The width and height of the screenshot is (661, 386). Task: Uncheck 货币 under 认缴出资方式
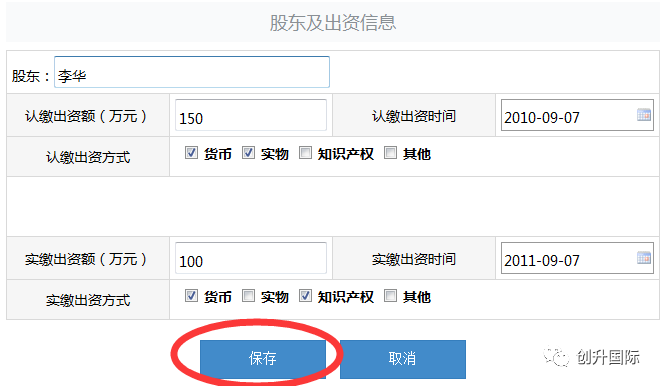(191, 153)
